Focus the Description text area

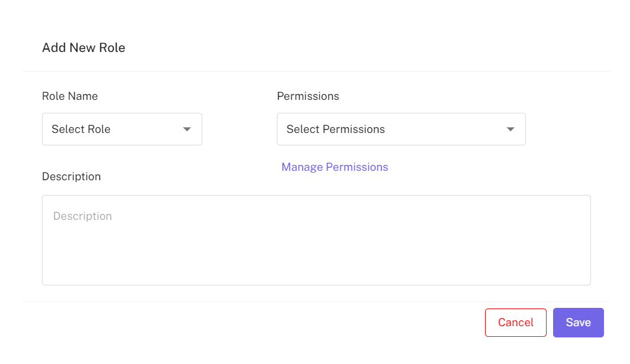tap(316, 248)
